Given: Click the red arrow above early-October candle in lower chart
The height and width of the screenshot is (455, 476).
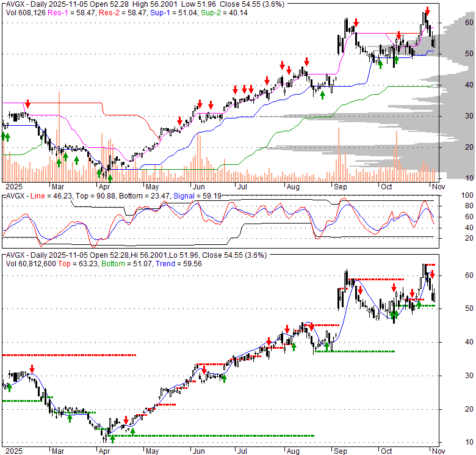Looking at the screenshot, I should (394, 288).
